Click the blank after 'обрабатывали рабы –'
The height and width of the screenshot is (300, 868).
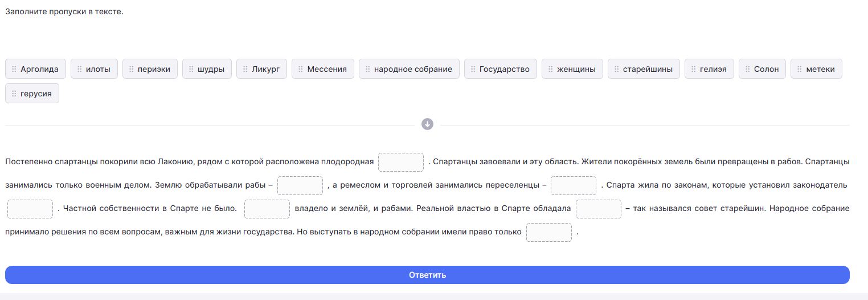pos(300,185)
